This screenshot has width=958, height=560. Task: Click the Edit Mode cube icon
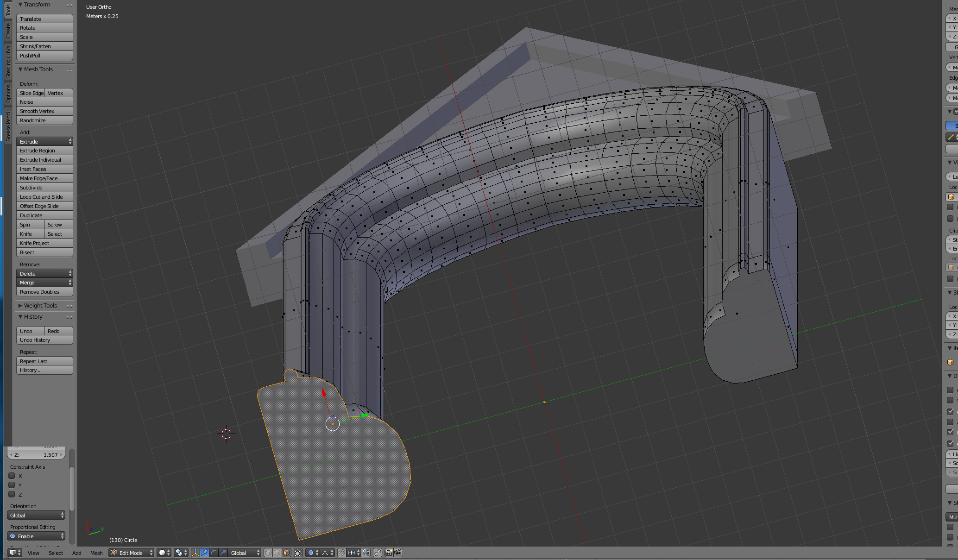[113, 553]
